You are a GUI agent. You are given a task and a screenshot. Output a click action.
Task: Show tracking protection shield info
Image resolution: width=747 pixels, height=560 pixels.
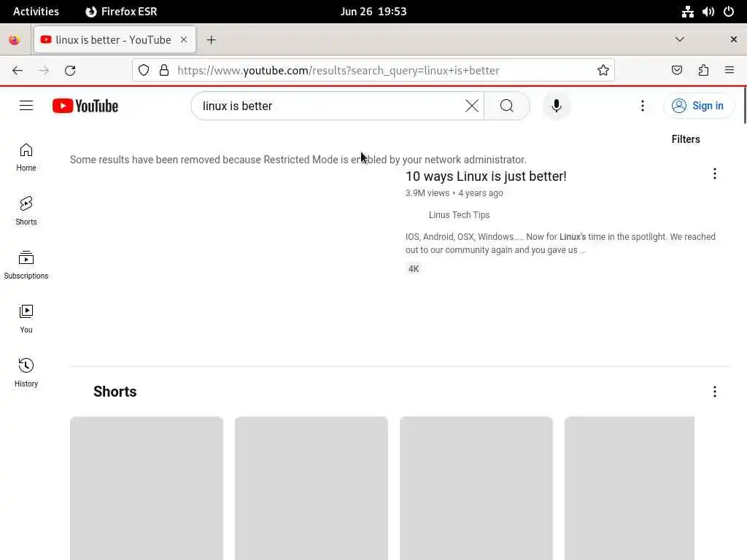coord(144,71)
